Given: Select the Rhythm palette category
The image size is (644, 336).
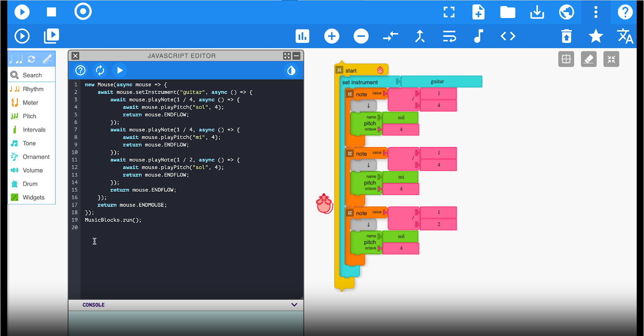Looking at the screenshot, I should click(x=33, y=89).
